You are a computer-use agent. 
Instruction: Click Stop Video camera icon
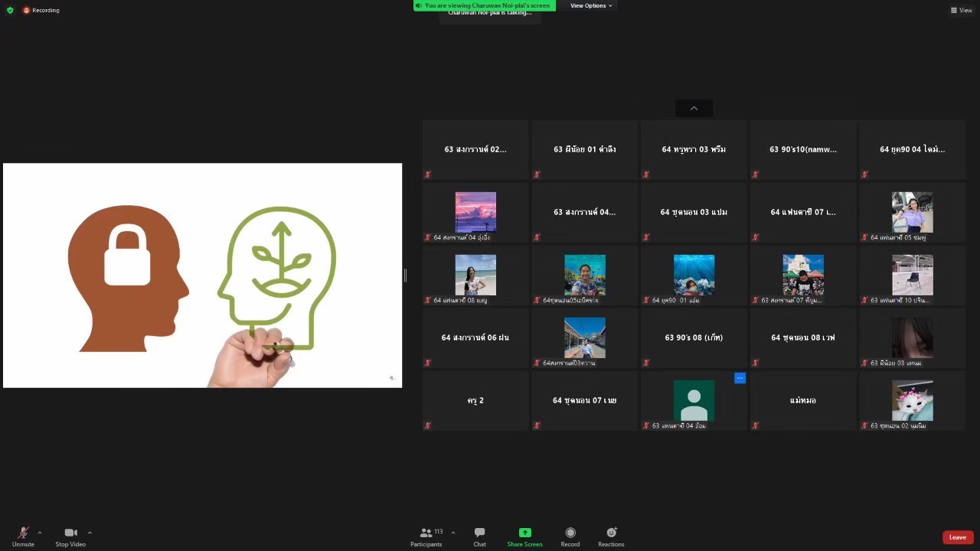point(70,533)
